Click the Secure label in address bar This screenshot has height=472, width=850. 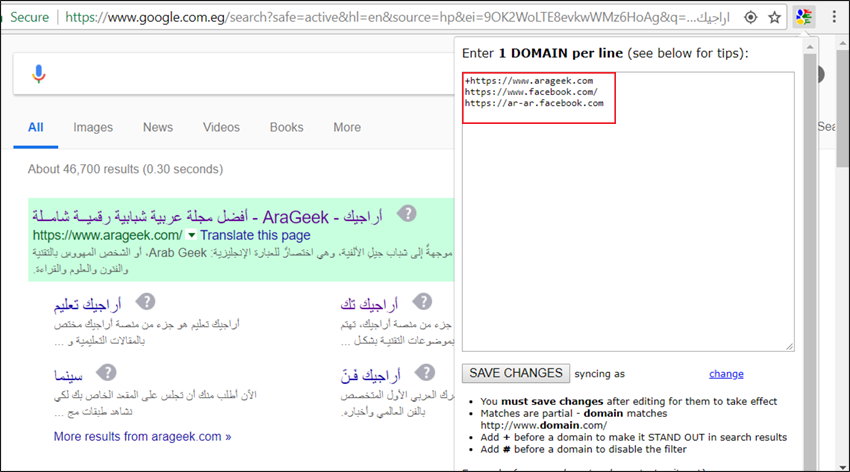pyautogui.click(x=30, y=17)
